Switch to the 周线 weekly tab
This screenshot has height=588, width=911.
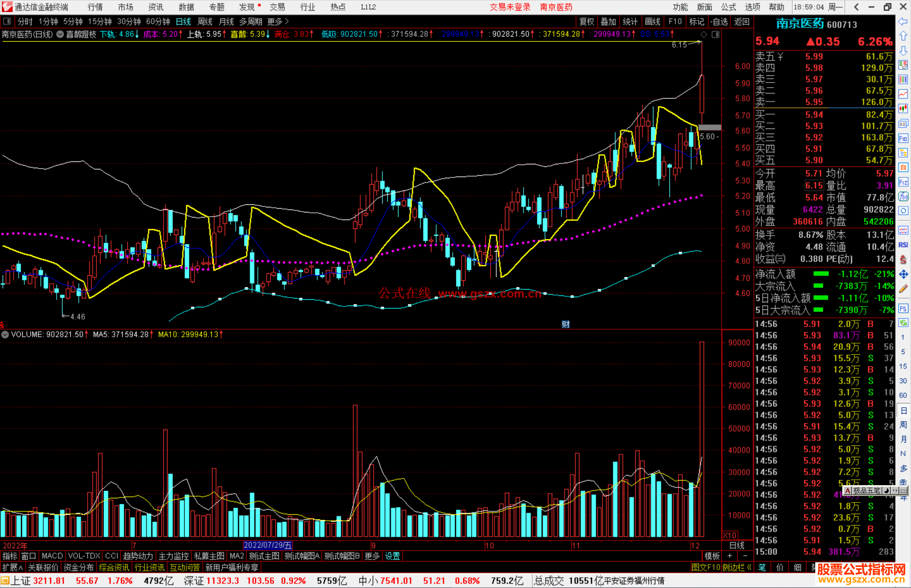(x=205, y=21)
